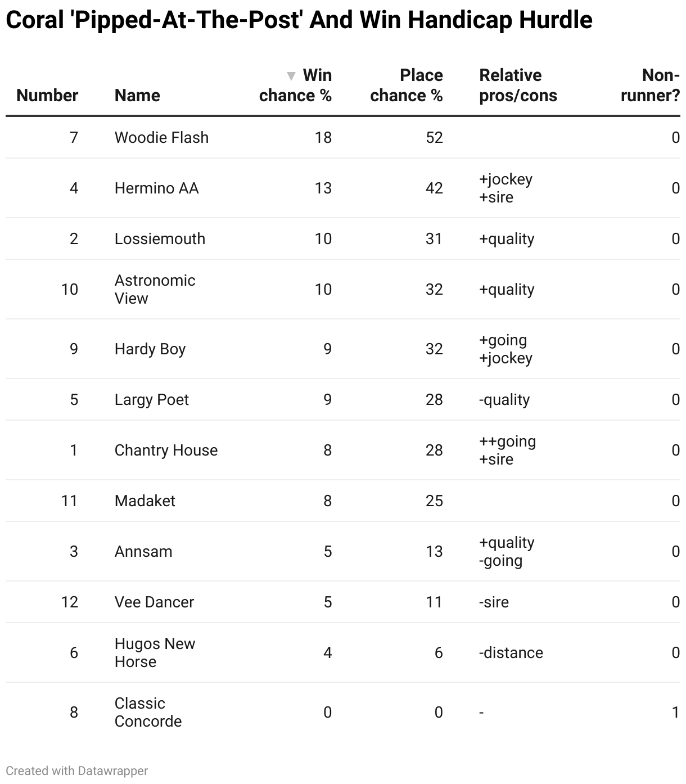
Task: Click the Astronomic View name cell
Action: (x=155, y=289)
